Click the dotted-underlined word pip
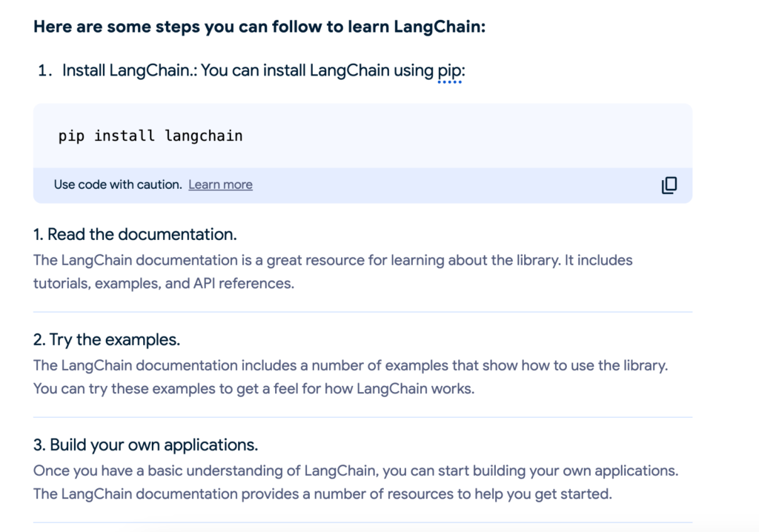759x532 pixels. click(449, 70)
